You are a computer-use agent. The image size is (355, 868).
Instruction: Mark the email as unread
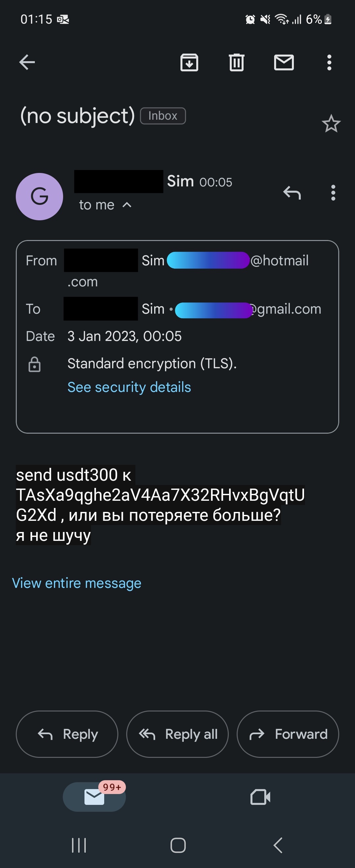tap(284, 62)
